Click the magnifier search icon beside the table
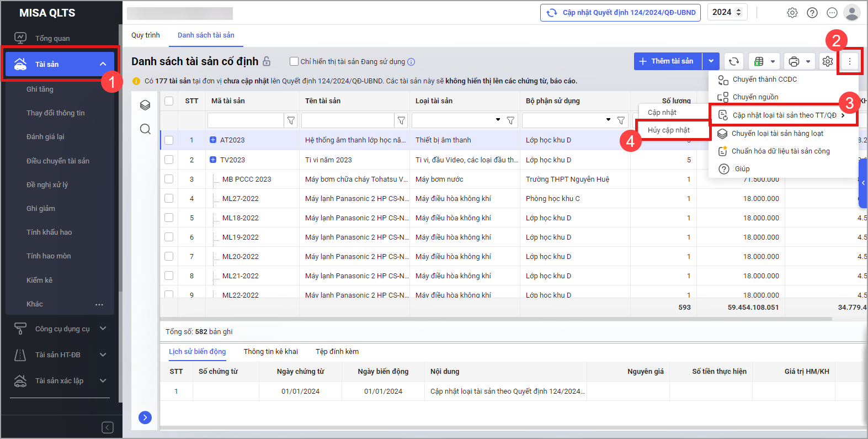This screenshot has height=439, width=868. point(145,129)
